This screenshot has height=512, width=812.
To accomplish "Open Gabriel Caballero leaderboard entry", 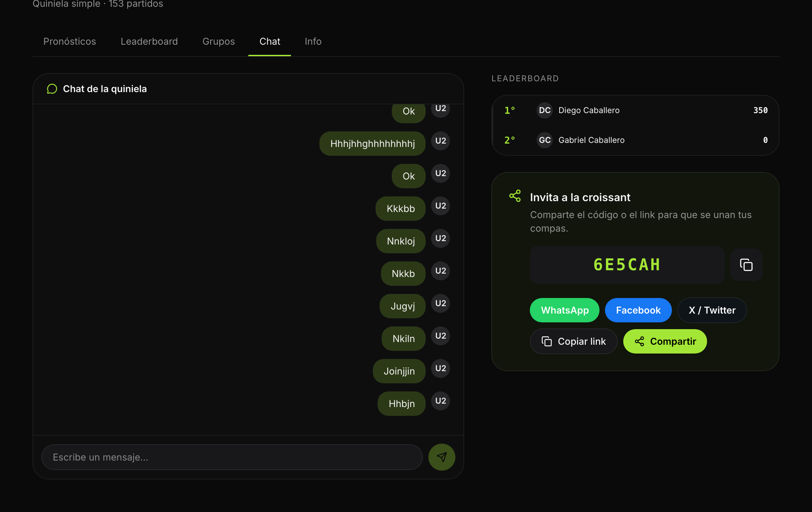I will (635, 140).
